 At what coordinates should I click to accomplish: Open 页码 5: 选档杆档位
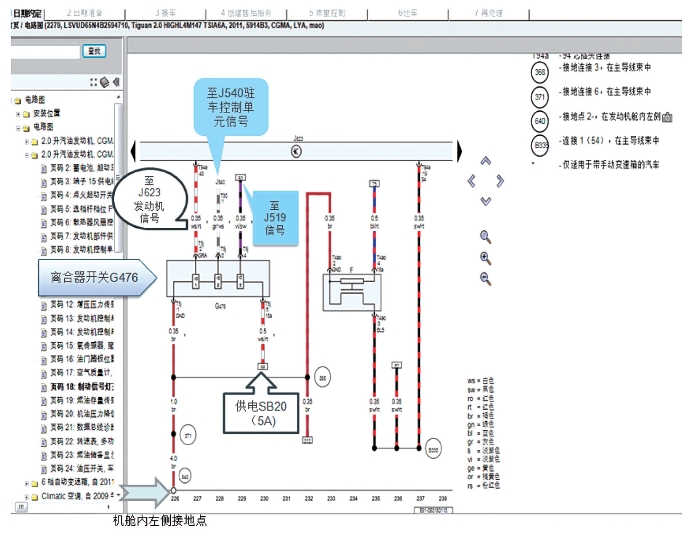82,209
